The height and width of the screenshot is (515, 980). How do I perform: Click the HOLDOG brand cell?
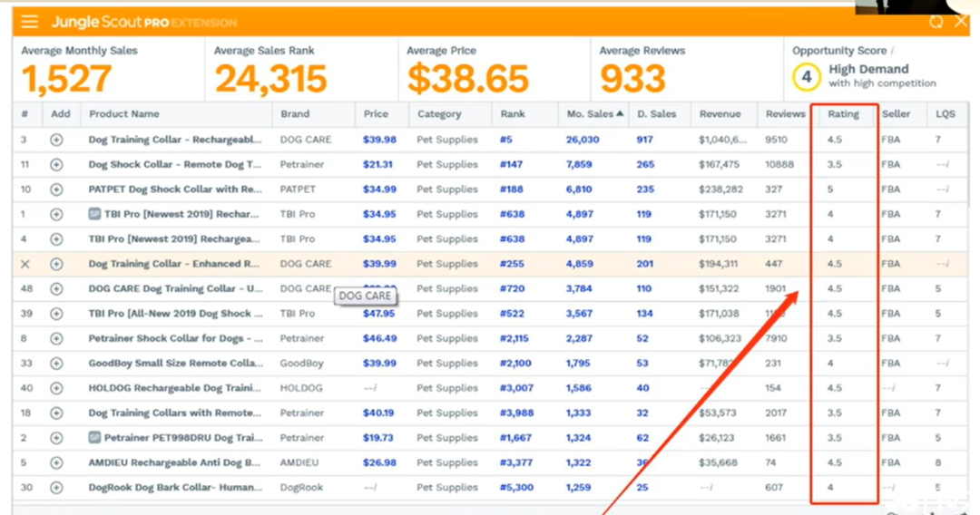click(x=301, y=388)
